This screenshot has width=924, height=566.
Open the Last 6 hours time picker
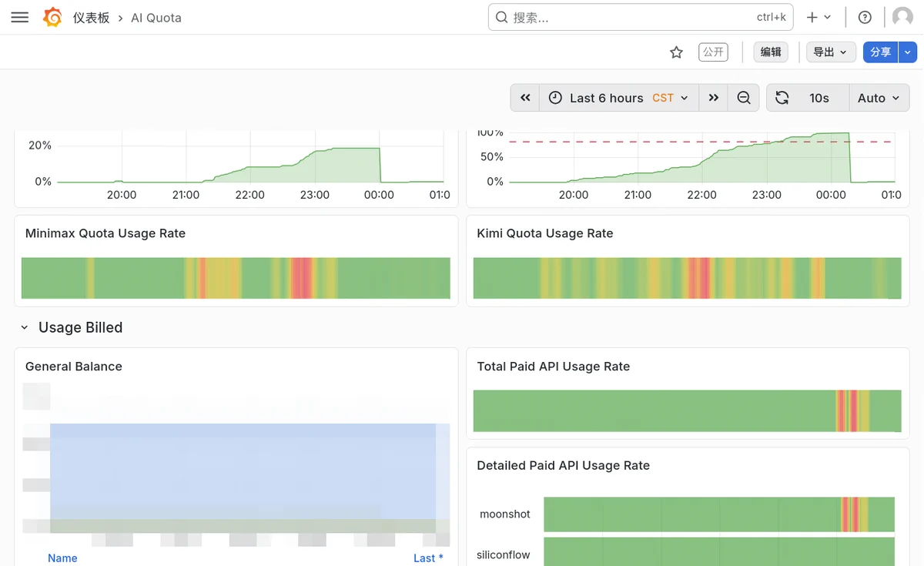click(619, 98)
